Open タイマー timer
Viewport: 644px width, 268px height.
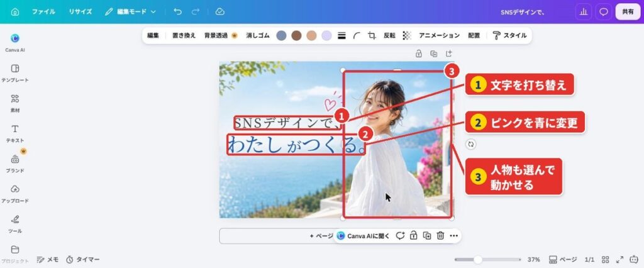pos(82,260)
